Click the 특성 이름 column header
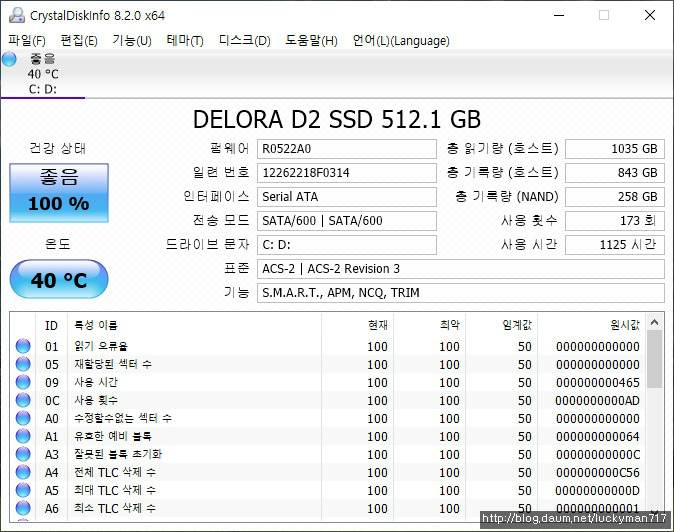Image resolution: width=674 pixels, height=532 pixels. tap(194, 325)
